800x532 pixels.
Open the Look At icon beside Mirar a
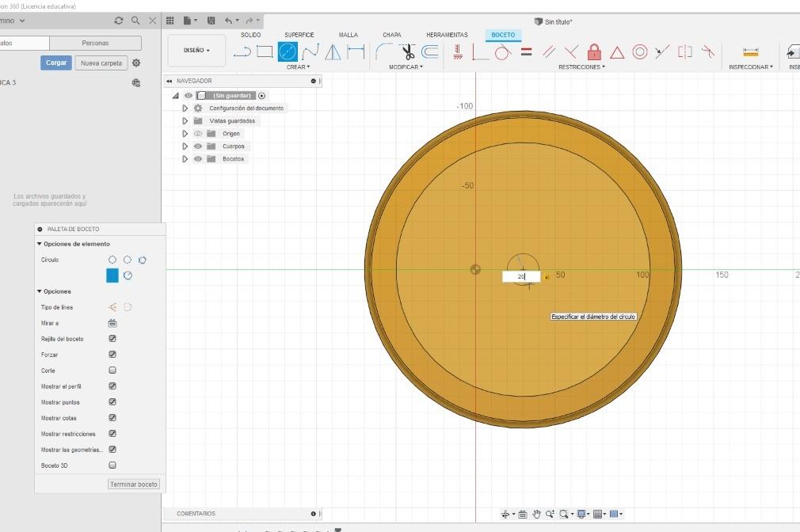coord(112,323)
